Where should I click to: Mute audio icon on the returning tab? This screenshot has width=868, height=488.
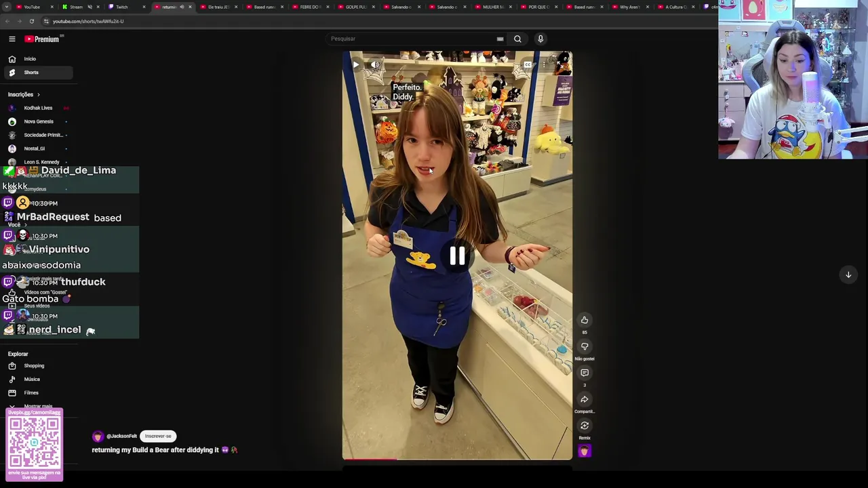point(181,7)
